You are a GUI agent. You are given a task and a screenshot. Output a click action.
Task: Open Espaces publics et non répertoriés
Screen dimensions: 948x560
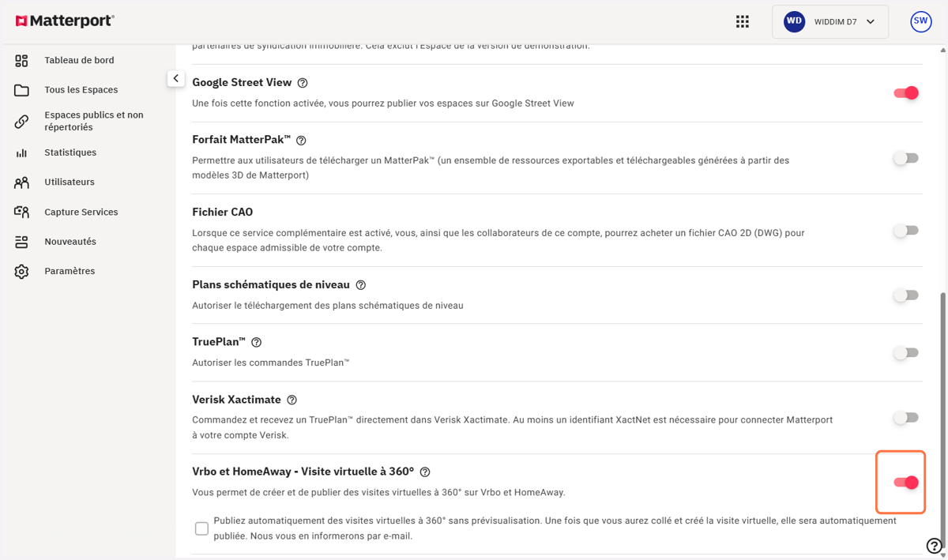point(94,121)
